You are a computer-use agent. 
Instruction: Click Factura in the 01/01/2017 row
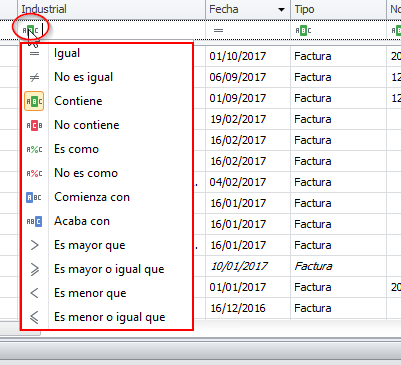pyautogui.click(x=313, y=287)
